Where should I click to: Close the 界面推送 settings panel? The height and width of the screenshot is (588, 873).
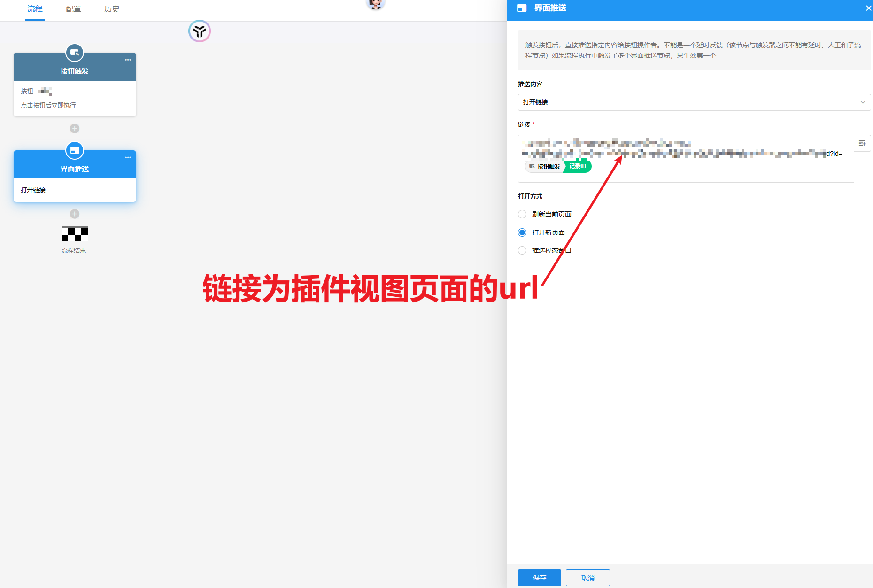click(868, 8)
